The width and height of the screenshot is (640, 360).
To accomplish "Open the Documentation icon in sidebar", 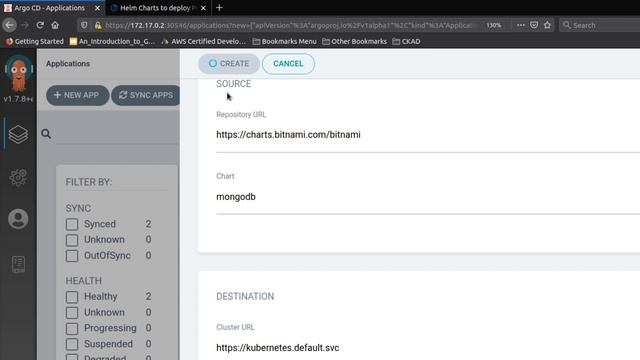I will (18, 264).
